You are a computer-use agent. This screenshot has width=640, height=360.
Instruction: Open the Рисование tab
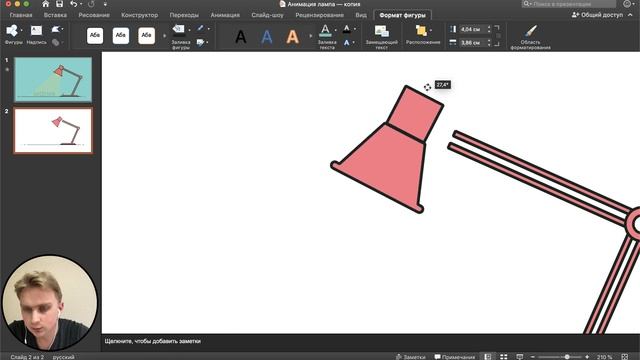pos(94,15)
